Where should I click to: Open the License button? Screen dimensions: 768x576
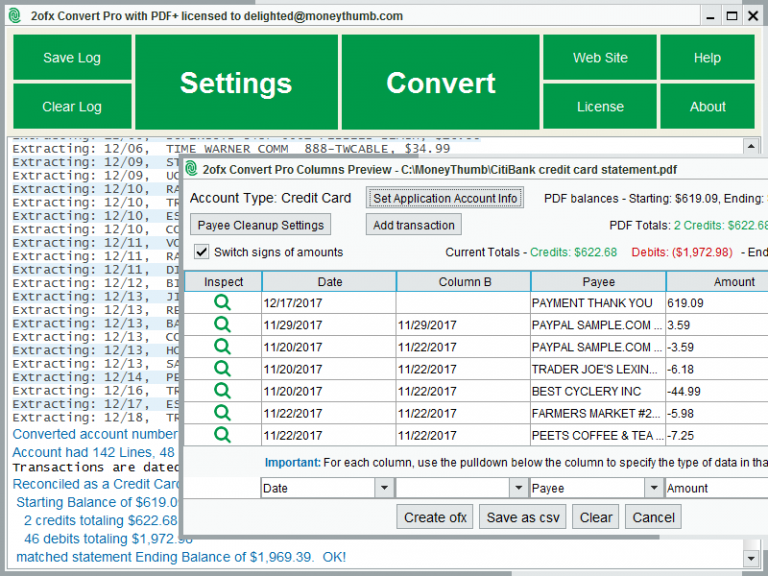pyautogui.click(x=600, y=106)
